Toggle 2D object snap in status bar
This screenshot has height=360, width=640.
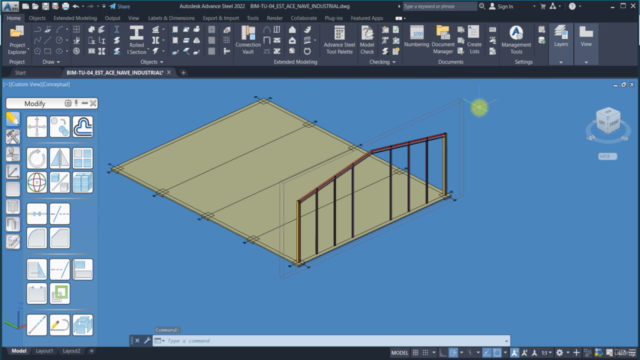497,353
